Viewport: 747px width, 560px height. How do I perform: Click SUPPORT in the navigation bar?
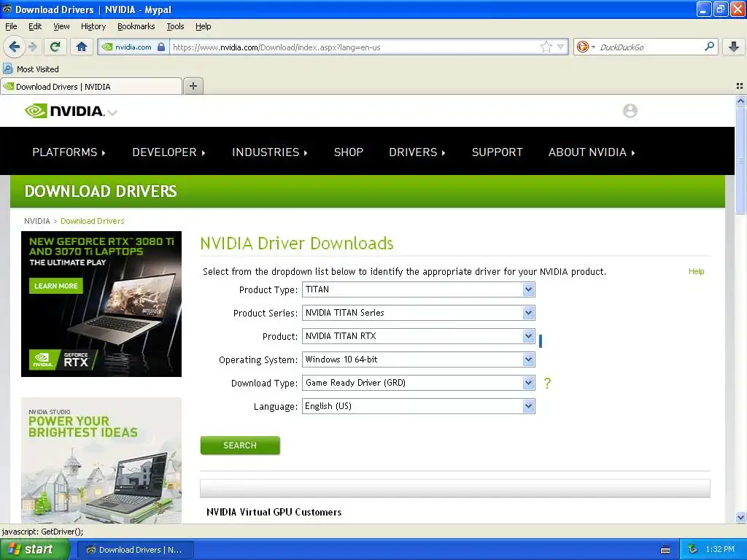coord(497,152)
